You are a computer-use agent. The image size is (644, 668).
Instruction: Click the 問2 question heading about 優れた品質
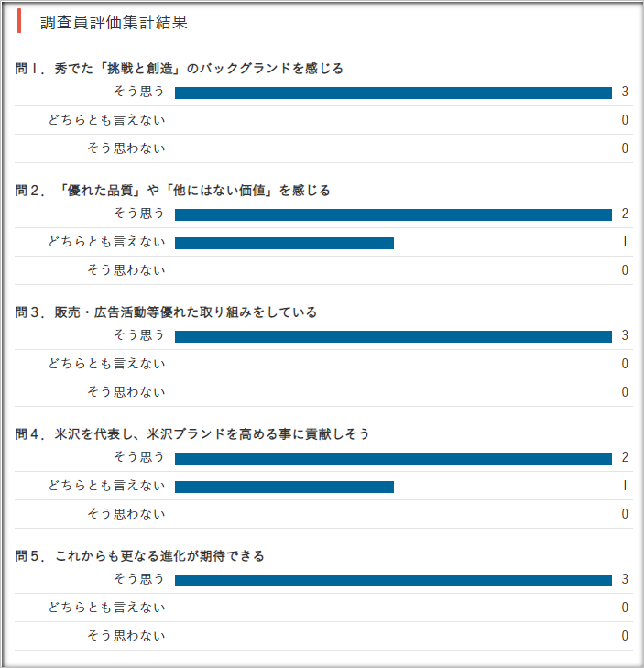point(173,191)
